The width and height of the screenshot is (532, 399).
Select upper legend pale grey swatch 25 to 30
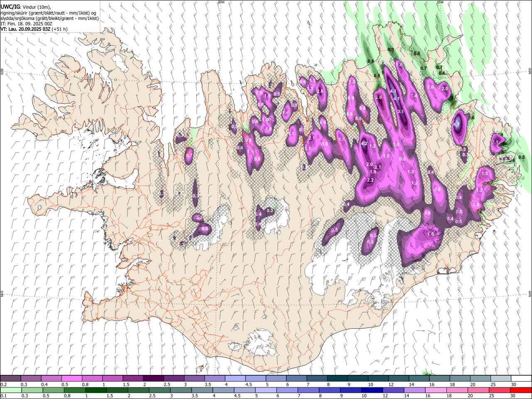[x=500, y=379]
